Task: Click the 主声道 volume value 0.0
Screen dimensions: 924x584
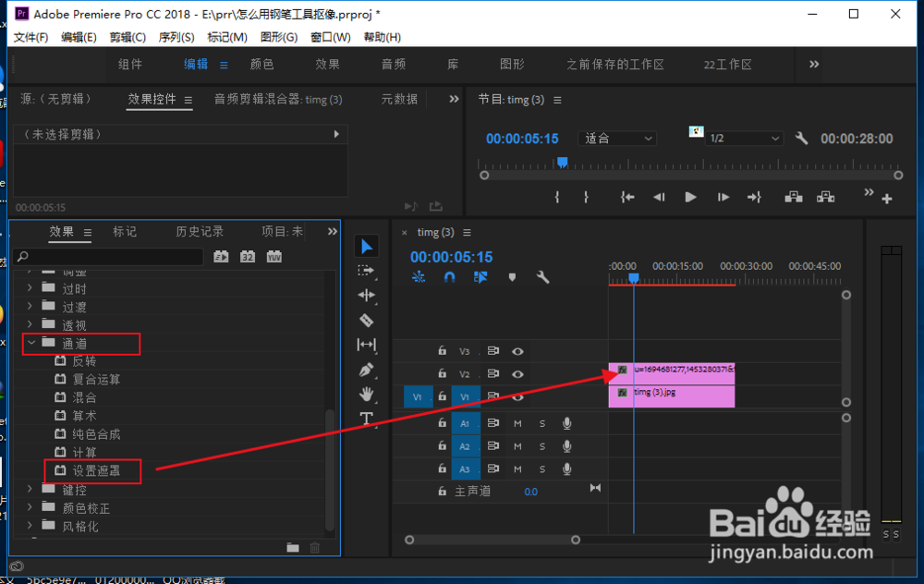Action: pos(531,492)
